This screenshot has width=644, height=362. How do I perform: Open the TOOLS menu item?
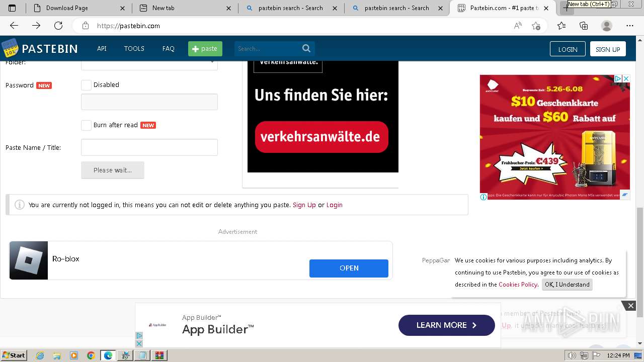pyautogui.click(x=134, y=49)
